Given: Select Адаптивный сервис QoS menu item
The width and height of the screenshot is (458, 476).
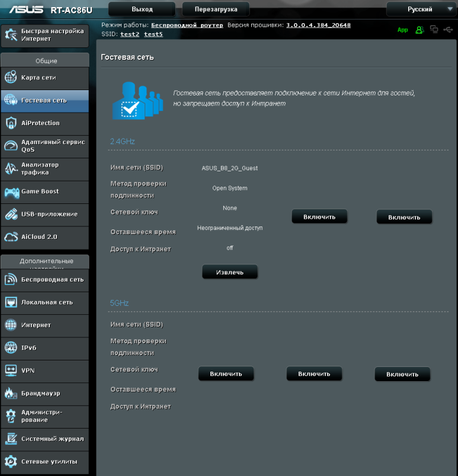Looking at the screenshot, I should [45, 146].
